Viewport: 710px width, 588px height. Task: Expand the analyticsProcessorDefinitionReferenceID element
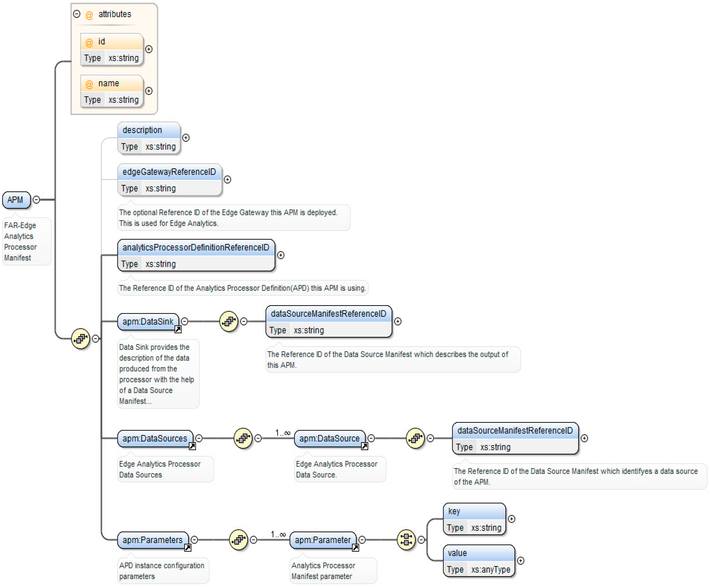click(281, 255)
